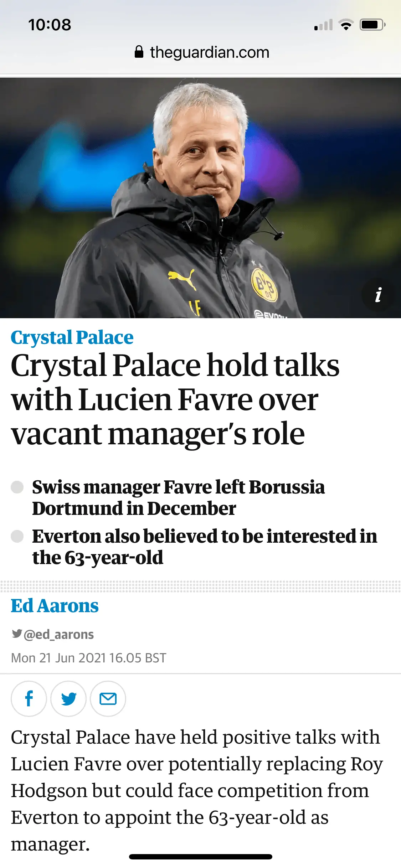Share the article via Twitter button

[x=68, y=699]
